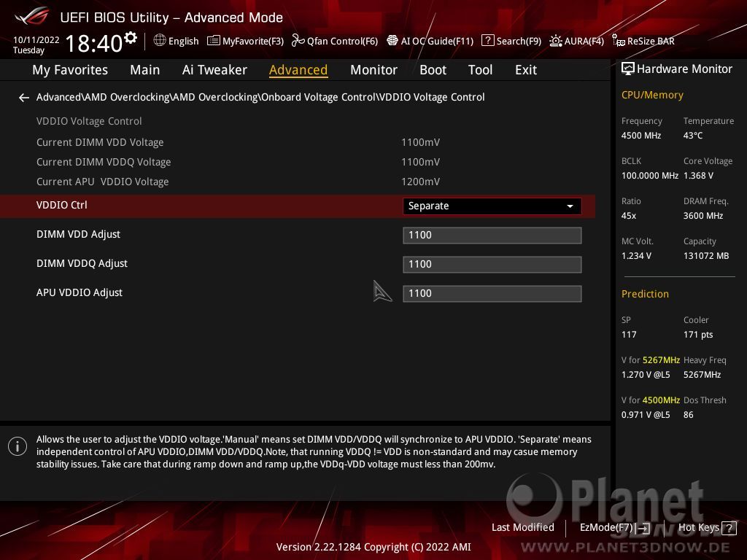Click Current DIMM VDDQ Voltage label

(x=104, y=162)
